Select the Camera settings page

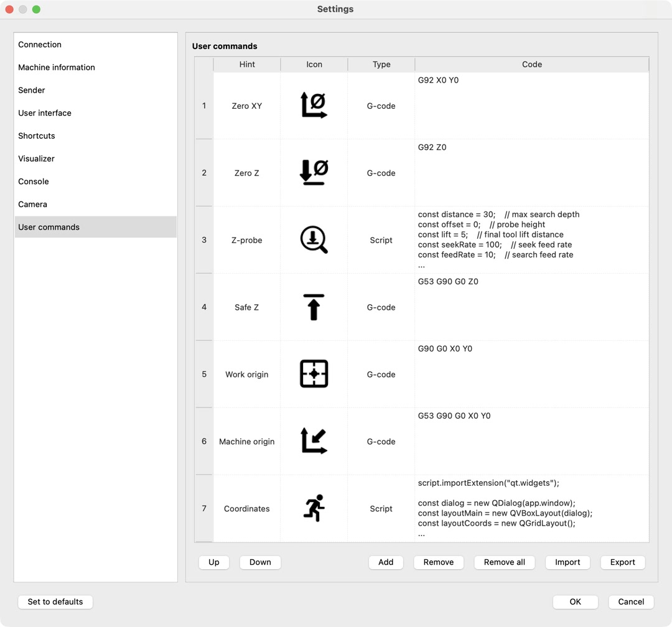point(32,204)
